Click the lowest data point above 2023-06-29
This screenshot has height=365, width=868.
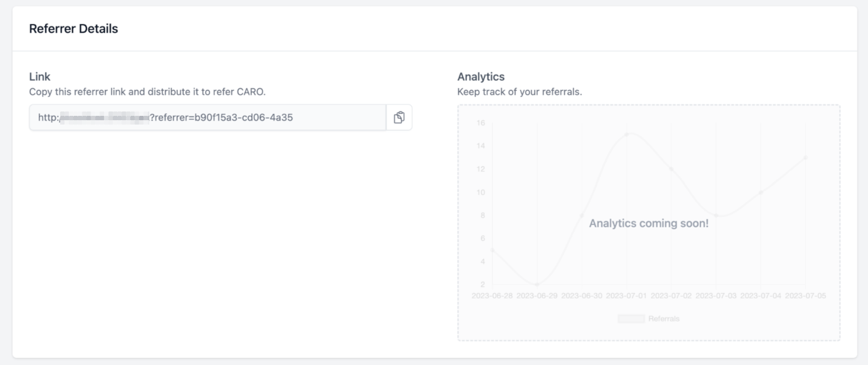(537, 284)
